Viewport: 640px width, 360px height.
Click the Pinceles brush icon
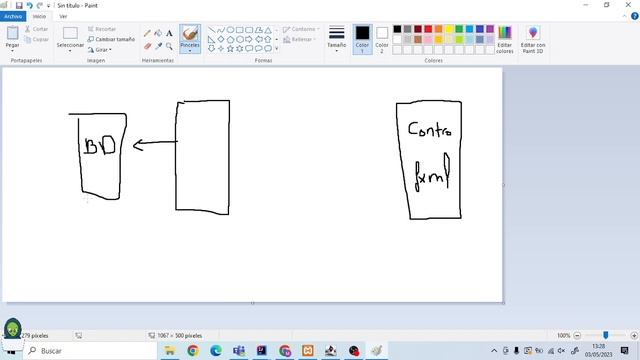(x=190, y=33)
